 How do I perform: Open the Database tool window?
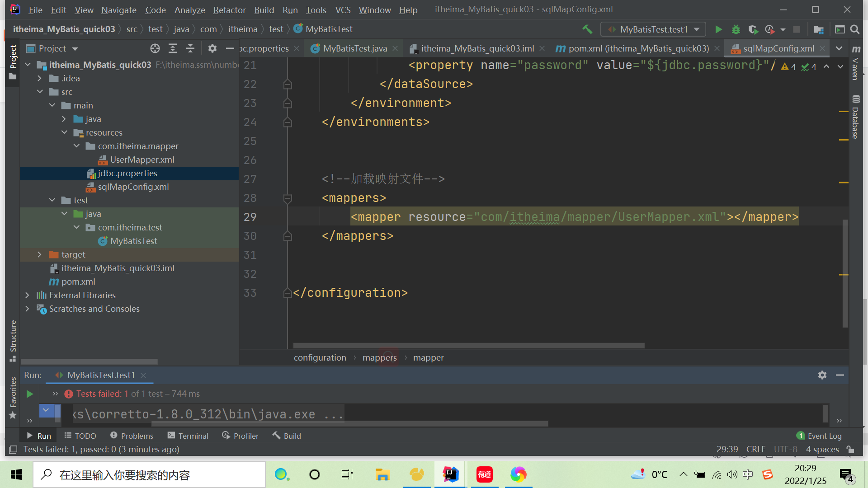pyautogui.click(x=854, y=122)
